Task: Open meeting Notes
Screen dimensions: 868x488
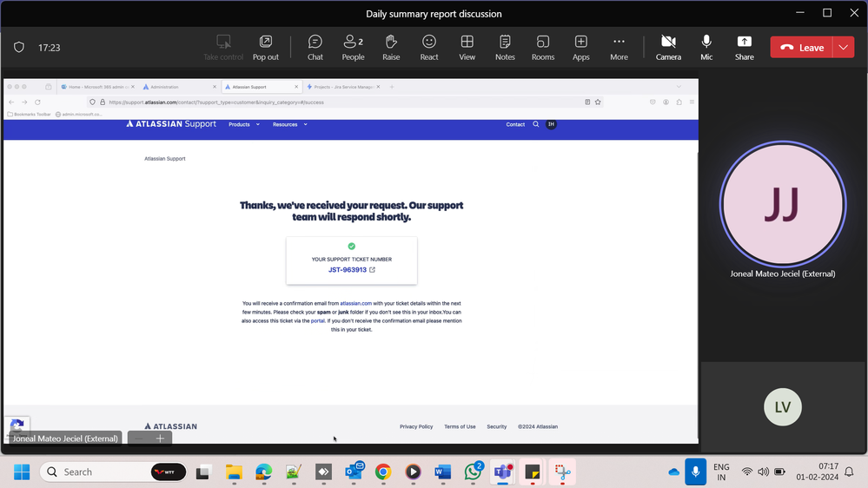Action: (505, 48)
